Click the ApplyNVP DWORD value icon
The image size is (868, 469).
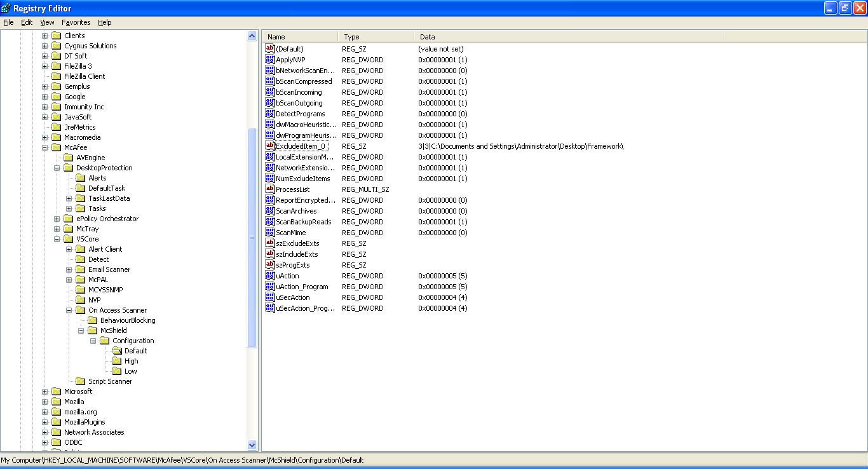(x=270, y=60)
